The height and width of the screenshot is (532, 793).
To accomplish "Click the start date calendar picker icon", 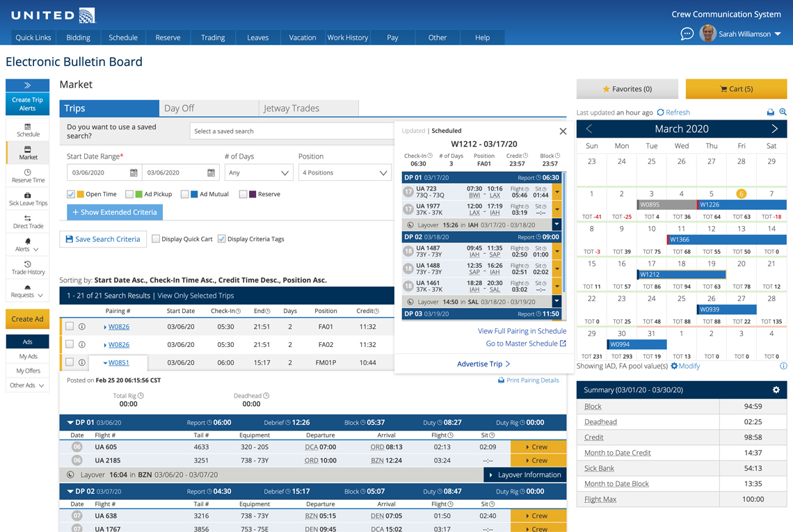I will click(134, 172).
